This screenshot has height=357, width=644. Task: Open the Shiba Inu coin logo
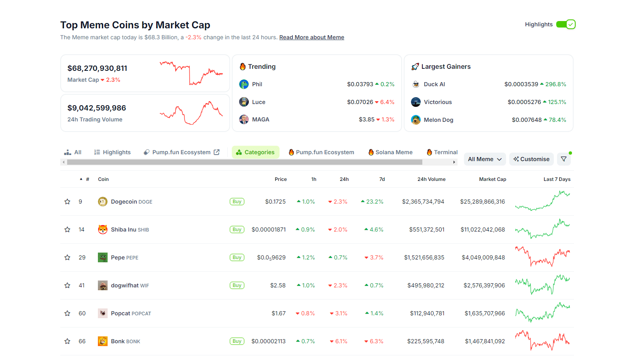103,229
